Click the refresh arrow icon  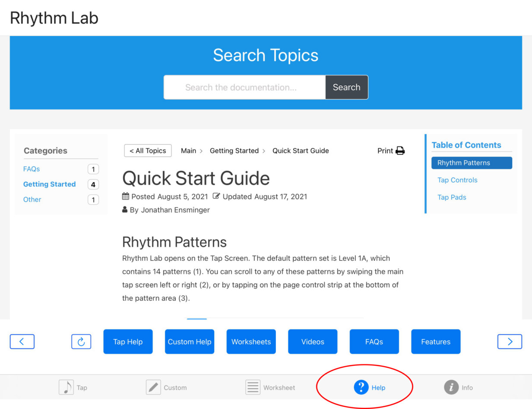(x=81, y=341)
